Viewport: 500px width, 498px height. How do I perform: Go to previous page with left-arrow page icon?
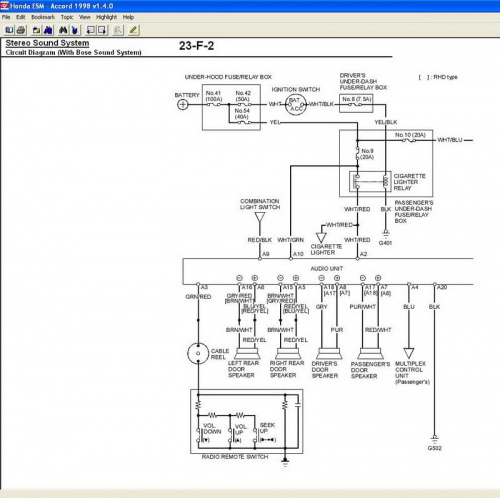[90, 30]
